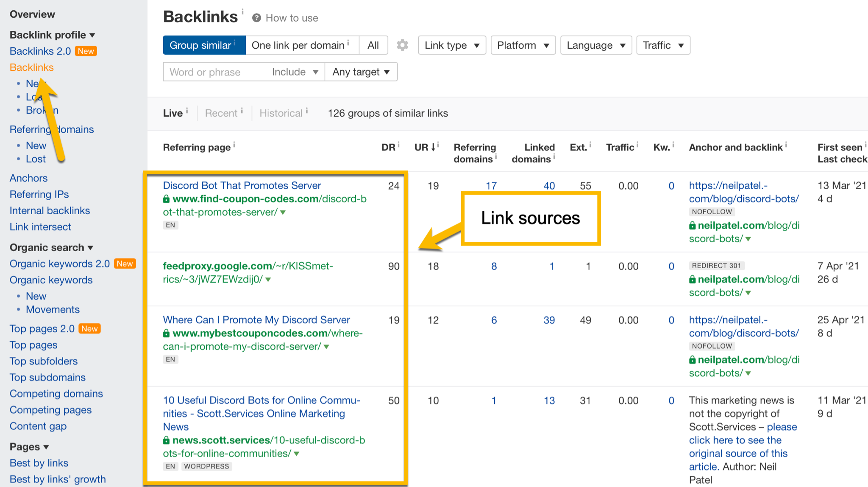Click the sort arrow on the UR column
Screen dimensions: 868x487
tap(433, 147)
